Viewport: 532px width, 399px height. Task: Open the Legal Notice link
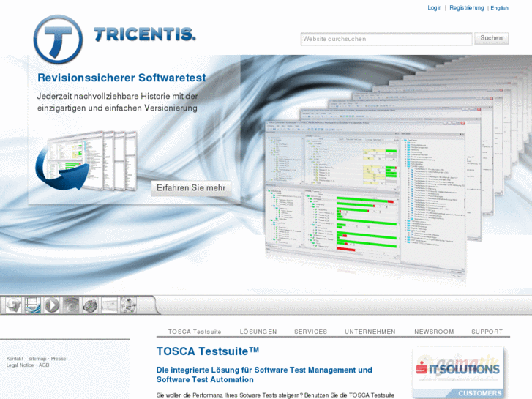tap(20, 365)
